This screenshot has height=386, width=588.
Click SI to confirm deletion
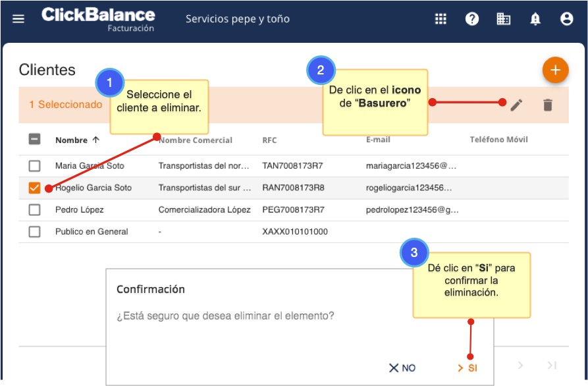[467, 368]
